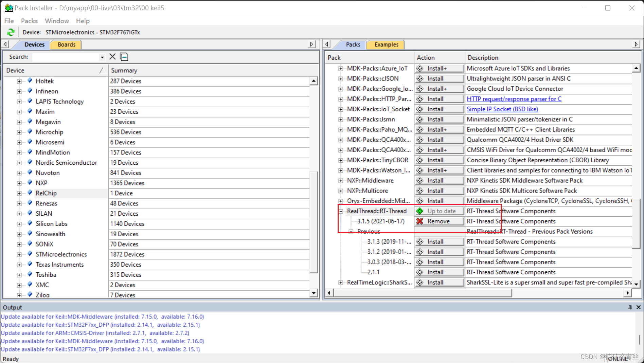644x363 pixels.
Task: Select the Devices tab
Action: [x=34, y=44]
